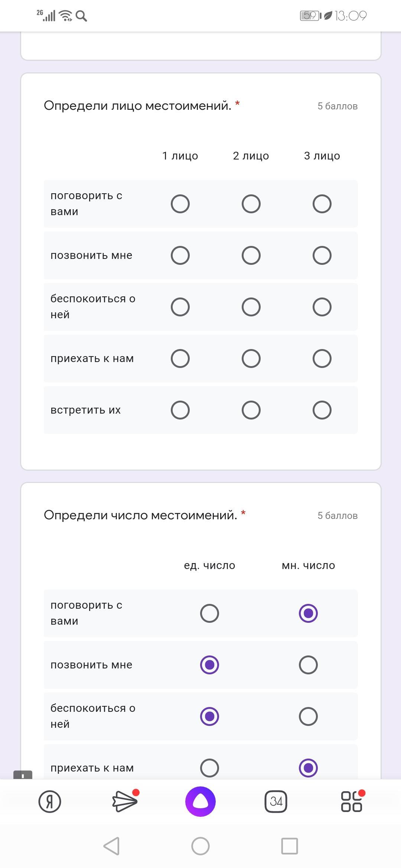This screenshot has width=401, height=868.
Task: Select 3 лицо for встретить их
Action: click(x=322, y=410)
